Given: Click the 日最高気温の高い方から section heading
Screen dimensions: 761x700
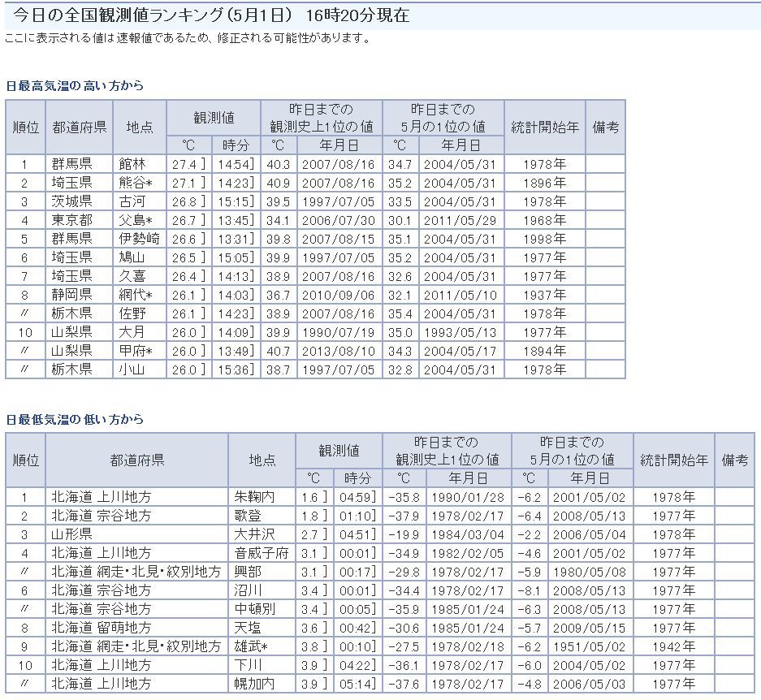Looking at the screenshot, I should coord(75,85).
